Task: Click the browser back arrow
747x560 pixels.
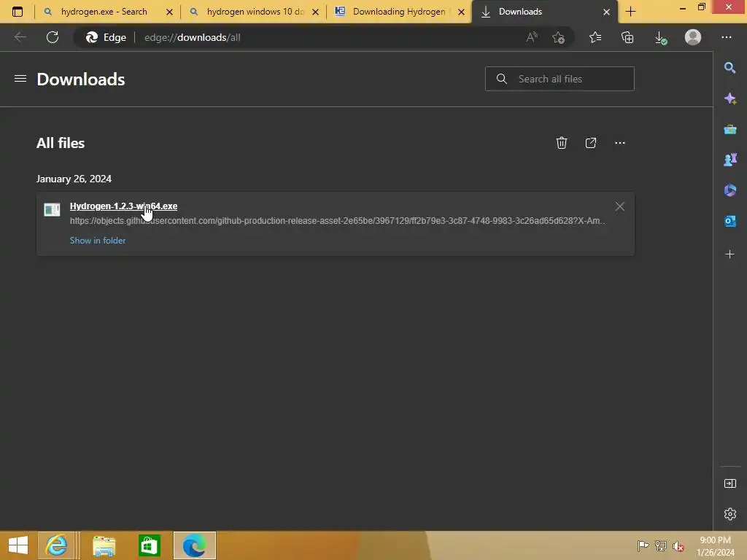Action: (20, 37)
